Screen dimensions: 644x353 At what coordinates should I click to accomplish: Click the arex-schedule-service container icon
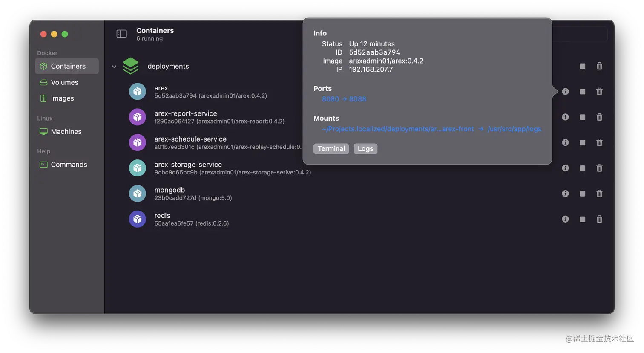point(138,143)
